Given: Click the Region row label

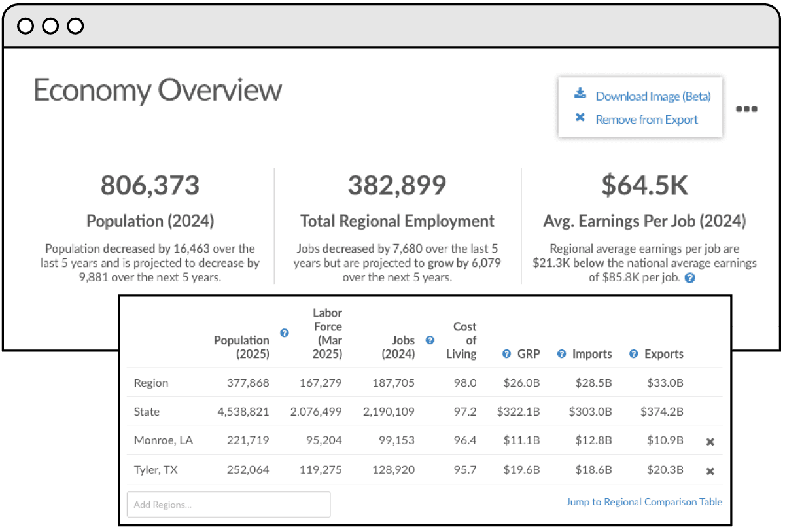Looking at the screenshot, I should (x=151, y=383).
